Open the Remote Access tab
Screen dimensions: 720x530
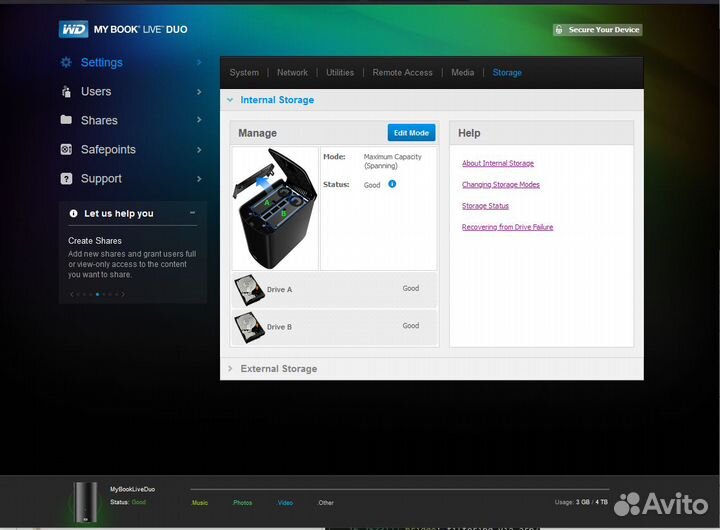coord(402,73)
